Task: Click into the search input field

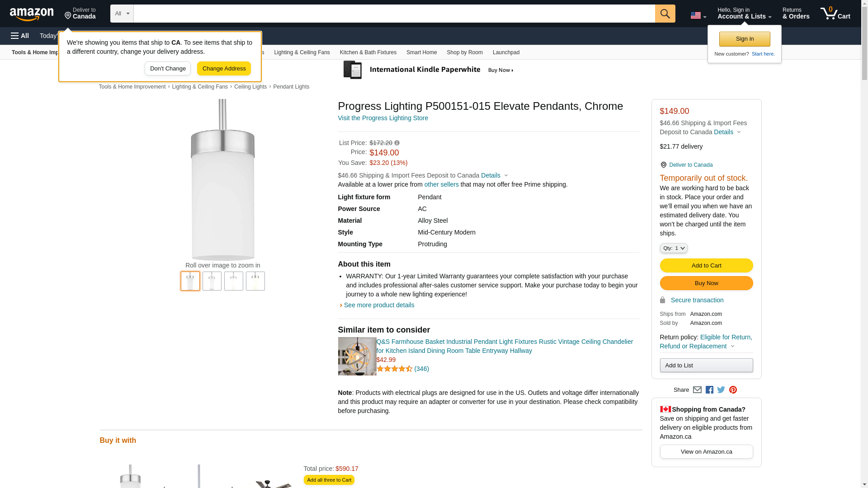Action: [x=393, y=14]
